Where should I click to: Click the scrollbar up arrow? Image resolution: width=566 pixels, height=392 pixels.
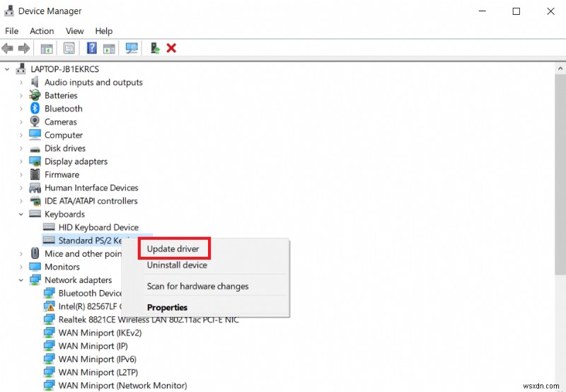click(560, 68)
